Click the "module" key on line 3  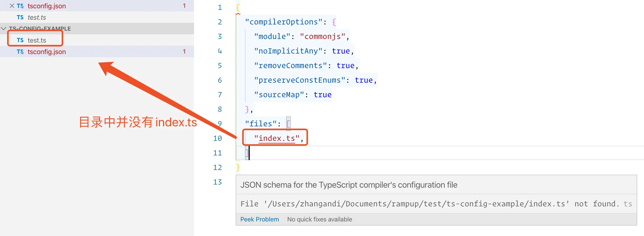click(x=272, y=36)
